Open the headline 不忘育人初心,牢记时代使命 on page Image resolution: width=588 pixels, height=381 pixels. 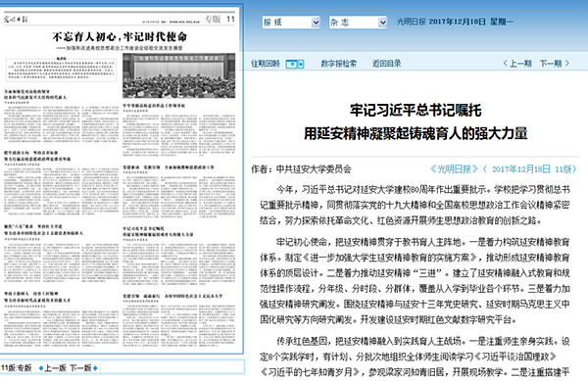[120, 36]
